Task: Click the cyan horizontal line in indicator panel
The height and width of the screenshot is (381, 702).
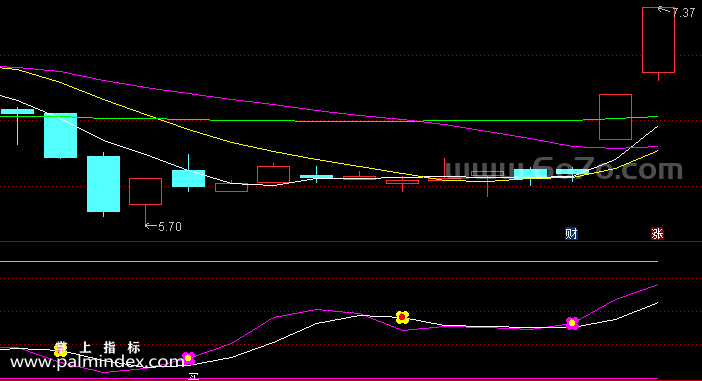Action: 329,261
